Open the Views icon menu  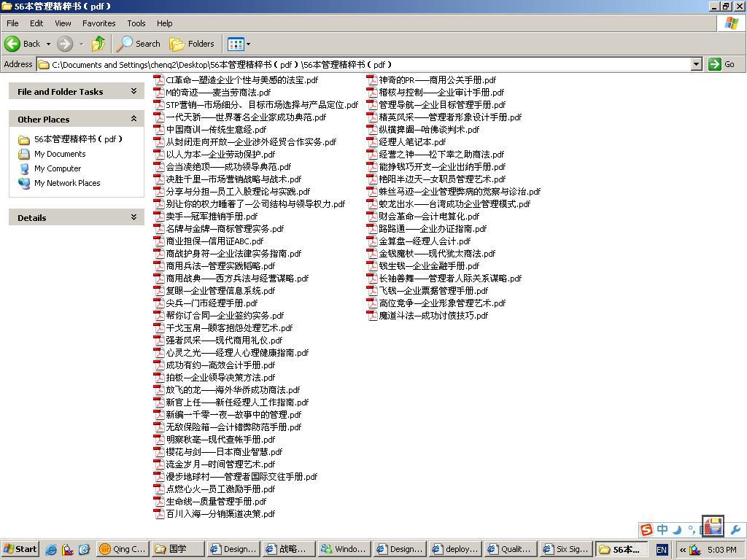pos(236,44)
